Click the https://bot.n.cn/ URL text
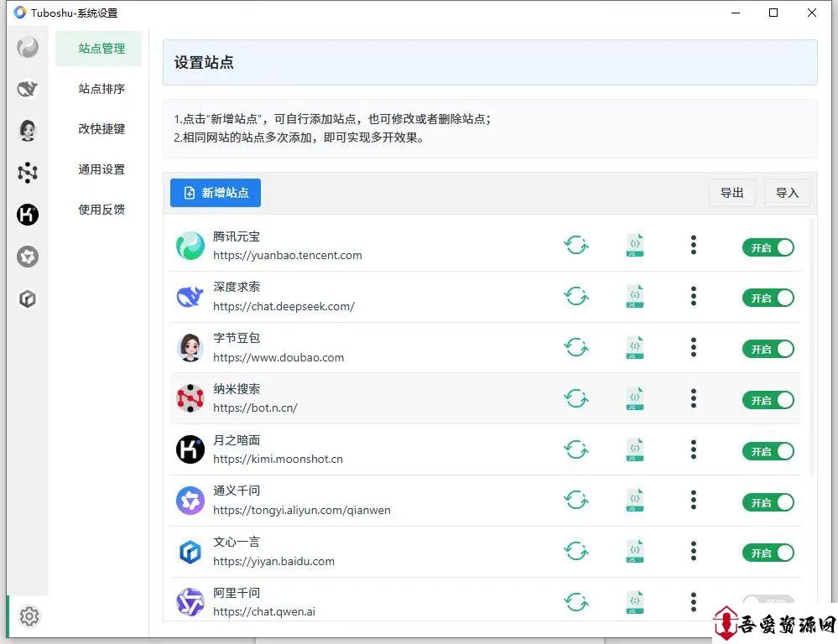This screenshot has height=644, width=838. [255, 408]
